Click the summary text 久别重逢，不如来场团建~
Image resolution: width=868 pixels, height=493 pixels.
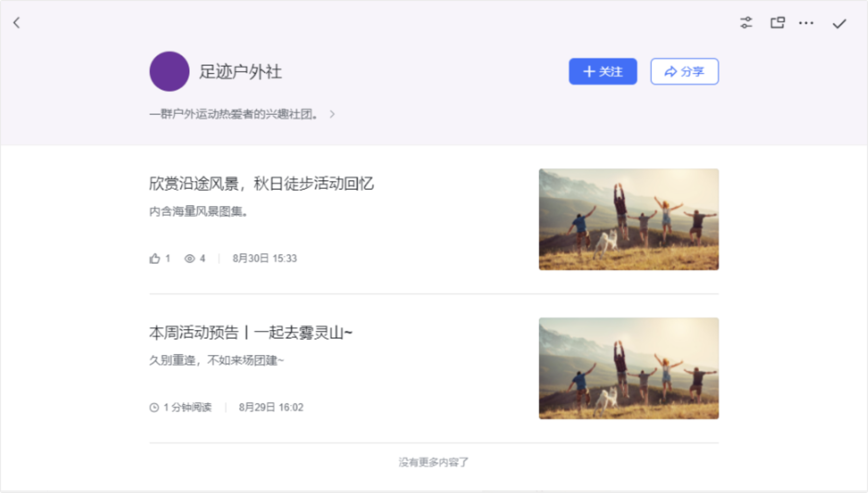[217, 359]
